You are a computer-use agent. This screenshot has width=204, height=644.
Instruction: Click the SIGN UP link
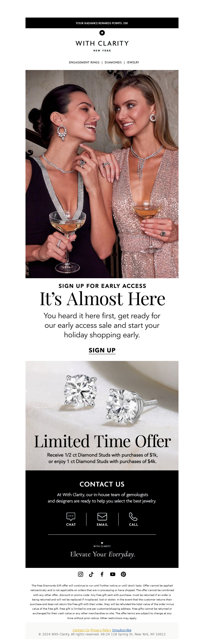click(x=102, y=350)
